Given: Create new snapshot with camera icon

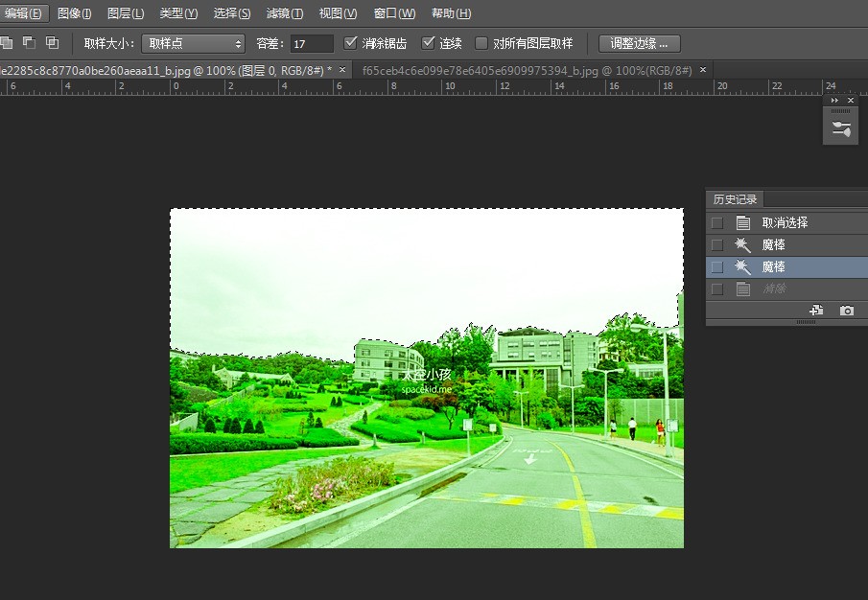Looking at the screenshot, I should point(846,311).
